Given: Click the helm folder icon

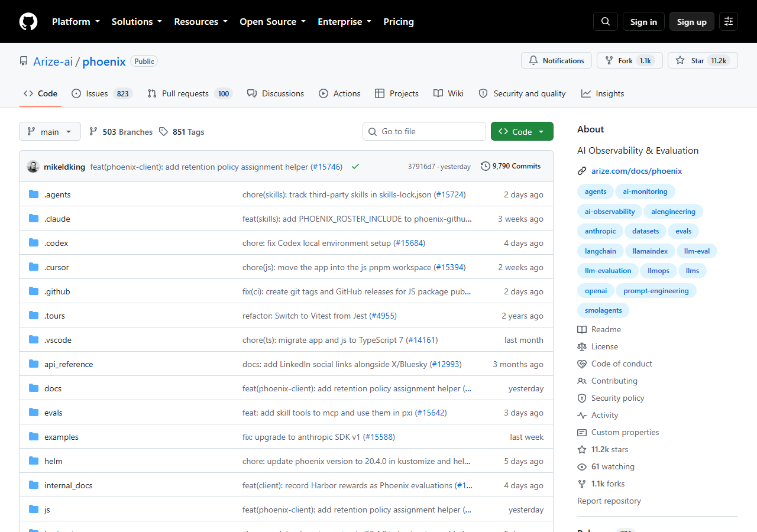Looking at the screenshot, I should pos(34,461).
